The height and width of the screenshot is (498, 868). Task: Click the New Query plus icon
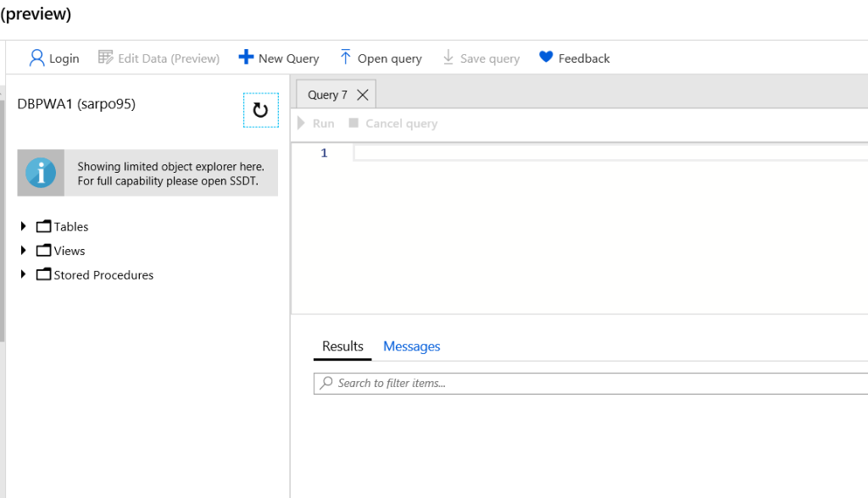pyautogui.click(x=246, y=57)
